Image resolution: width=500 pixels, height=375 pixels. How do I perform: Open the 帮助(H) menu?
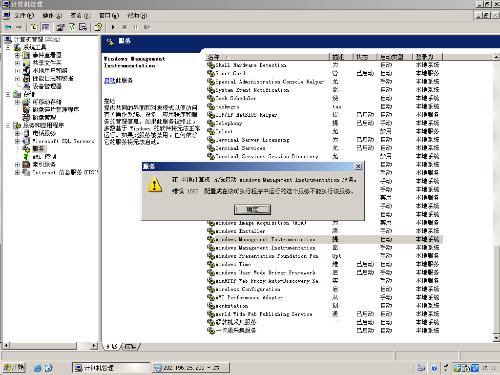(x=137, y=15)
